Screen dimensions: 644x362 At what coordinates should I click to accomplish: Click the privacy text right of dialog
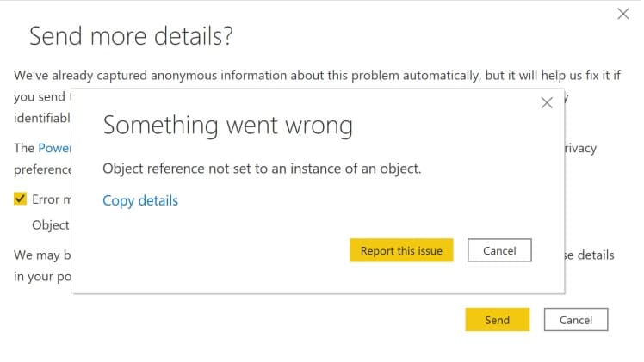click(x=579, y=148)
